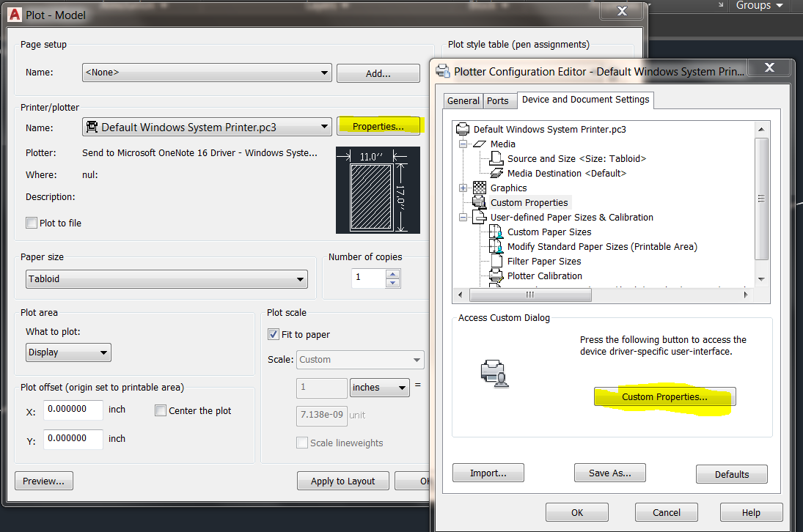Uncheck the Fit to paper checkbox
This screenshot has height=532, width=803.
(x=274, y=334)
